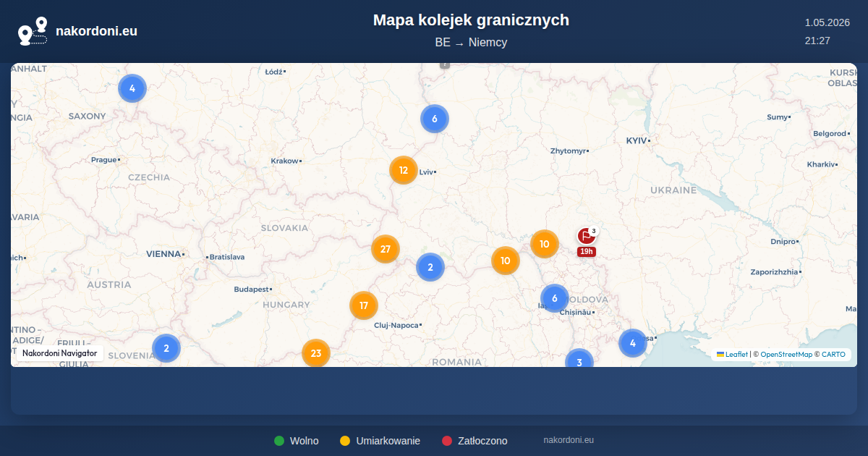Click the nakordoni.eu map-pin logo icon
This screenshot has height=456, width=868.
pos(33,31)
